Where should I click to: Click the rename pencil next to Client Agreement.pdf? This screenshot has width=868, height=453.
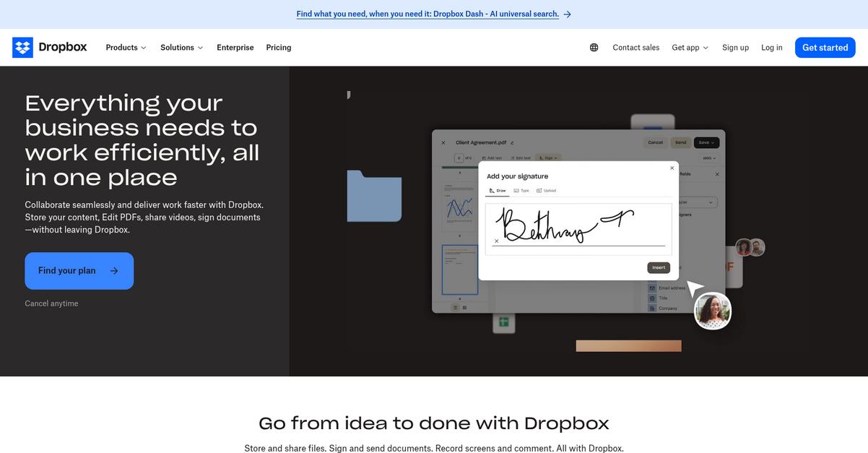pyautogui.click(x=512, y=143)
